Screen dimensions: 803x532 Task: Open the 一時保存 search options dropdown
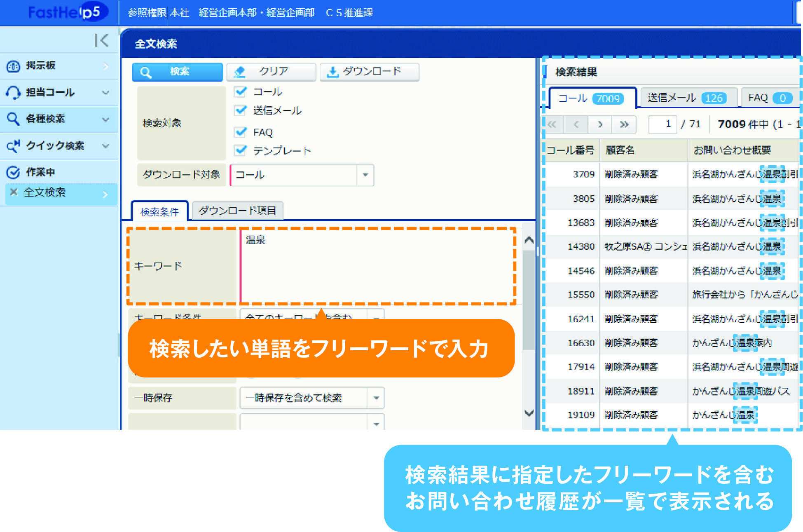[x=375, y=398]
